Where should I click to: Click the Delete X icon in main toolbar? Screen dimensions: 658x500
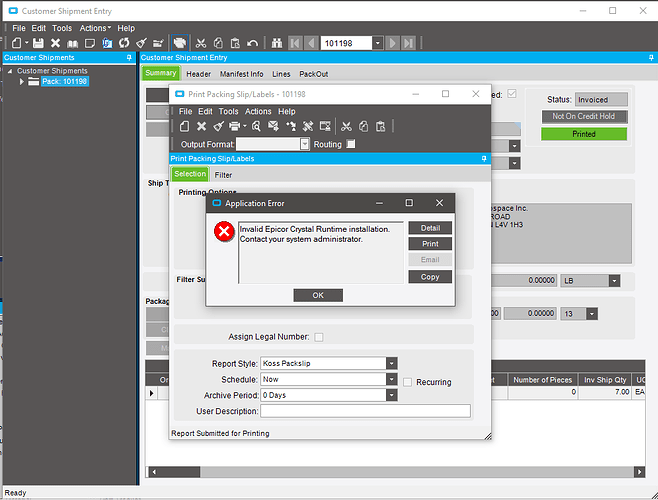coord(55,43)
